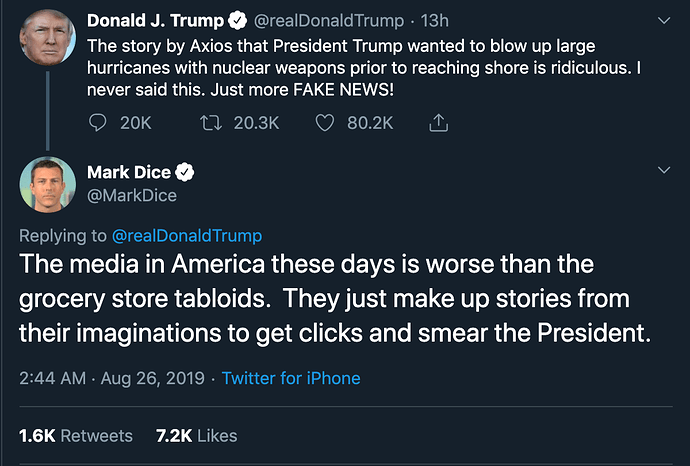Click the reply icon under the top tweet

point(99,123)
